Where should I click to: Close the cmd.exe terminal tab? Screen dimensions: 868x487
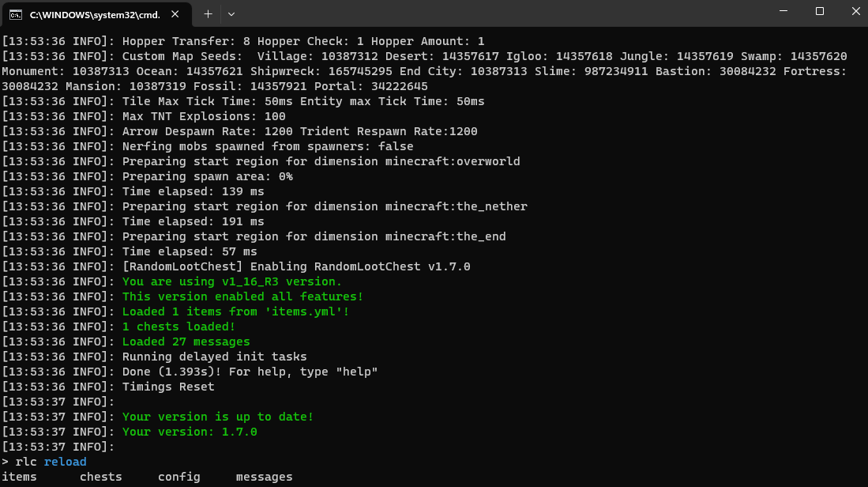175,14
